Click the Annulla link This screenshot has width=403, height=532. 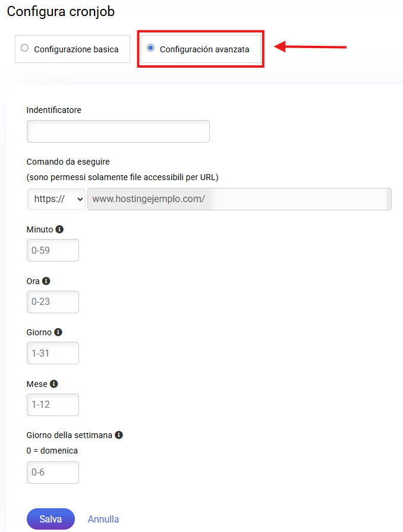click(x=103, y=519)
